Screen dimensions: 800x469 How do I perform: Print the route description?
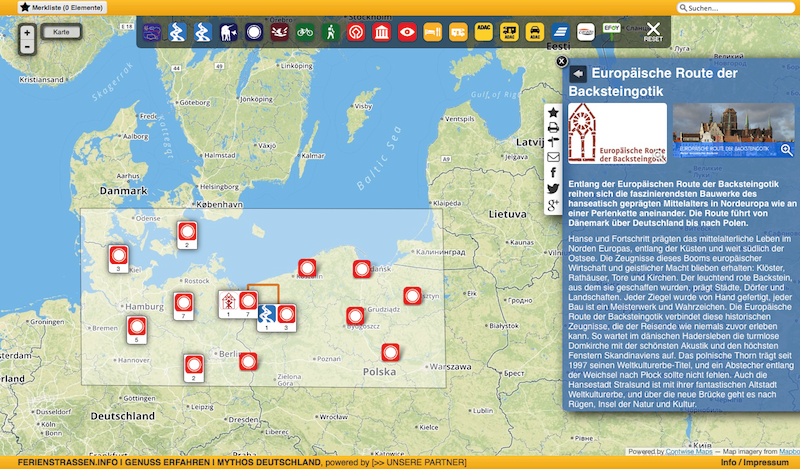click(x=553, y=128)
